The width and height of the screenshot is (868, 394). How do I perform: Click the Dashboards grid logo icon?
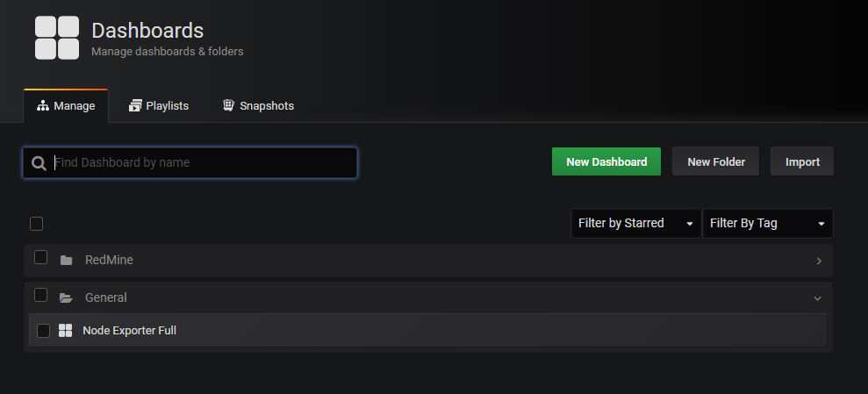coord(57,38)
